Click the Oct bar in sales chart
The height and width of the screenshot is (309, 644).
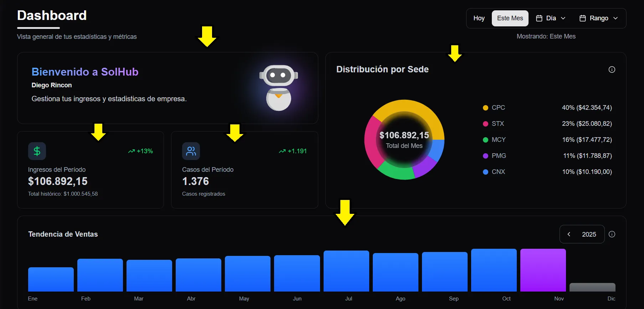coord(494,270)
